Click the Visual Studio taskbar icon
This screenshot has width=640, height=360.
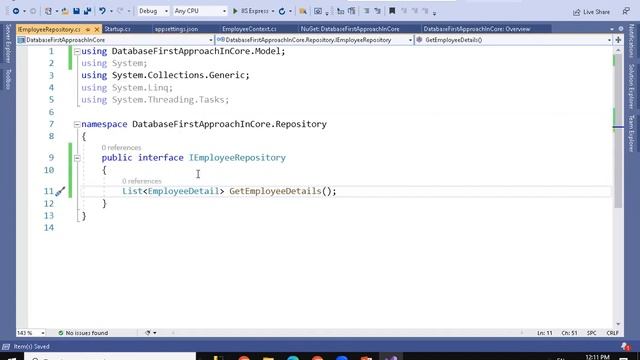[391, 358]
